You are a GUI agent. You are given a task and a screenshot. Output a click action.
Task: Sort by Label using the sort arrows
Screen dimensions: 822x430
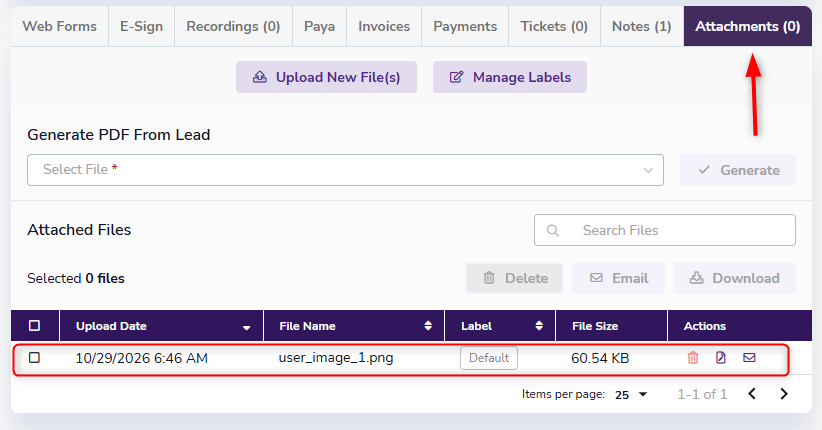538,326
